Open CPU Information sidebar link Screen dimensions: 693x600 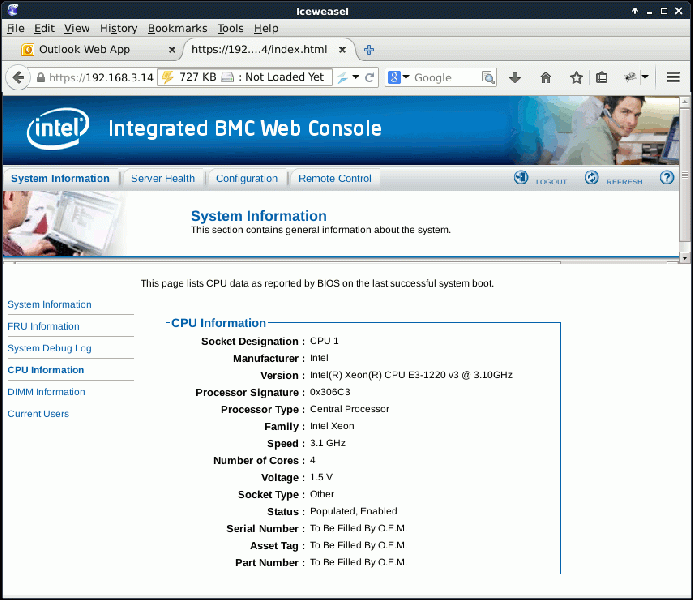pyautogui.click(x=46, y=370)
